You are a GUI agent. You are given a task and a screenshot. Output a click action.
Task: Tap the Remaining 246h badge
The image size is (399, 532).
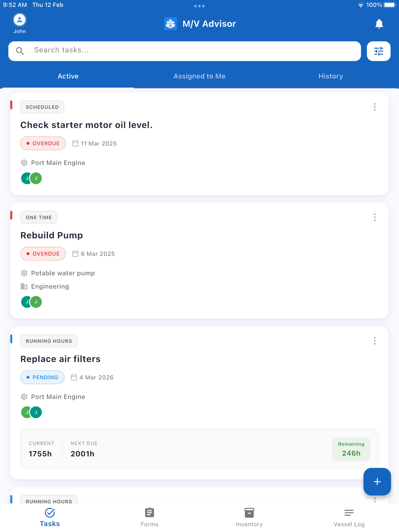coord(351,449)
